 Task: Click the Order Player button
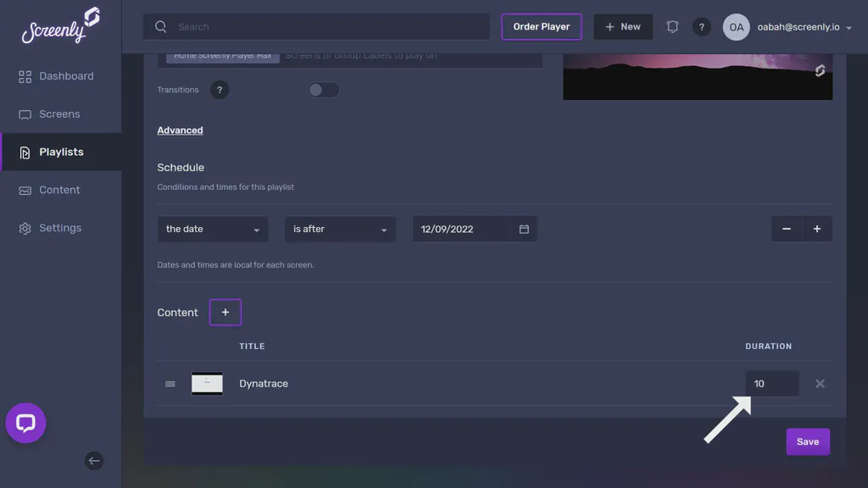[541, 26]
